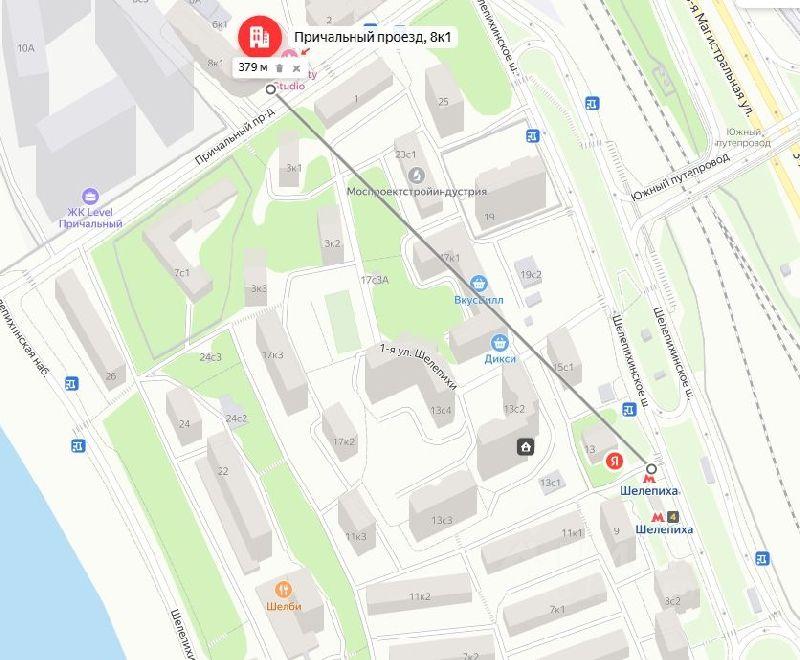The height and width of the screenshot is (660, 800).
Task: Delete the ruler measurement with the trash icon
Action: [x=280, y=68]
